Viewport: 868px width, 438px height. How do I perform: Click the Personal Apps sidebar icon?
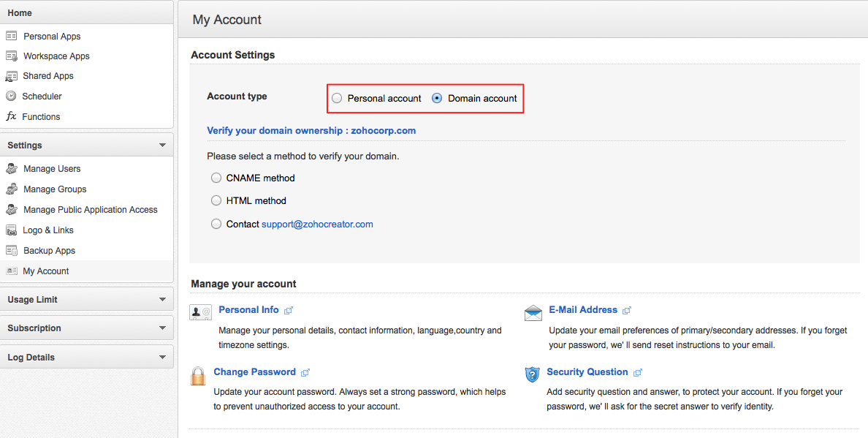coord(11,36)
